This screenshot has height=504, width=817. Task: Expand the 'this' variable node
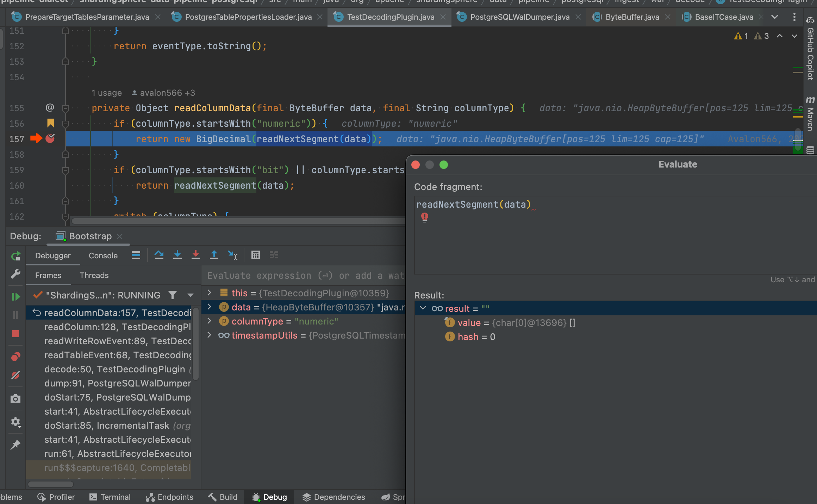coord(209,293)
